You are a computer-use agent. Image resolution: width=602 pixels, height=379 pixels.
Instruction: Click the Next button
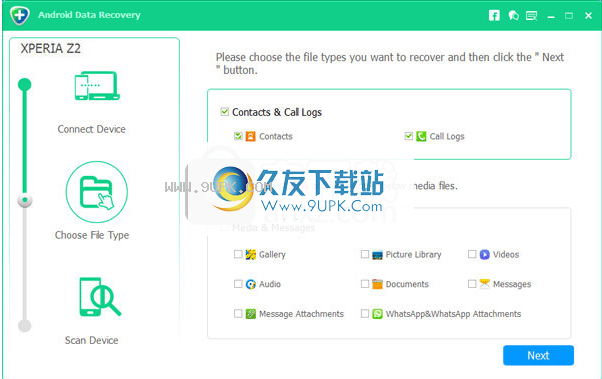(538, 355)
